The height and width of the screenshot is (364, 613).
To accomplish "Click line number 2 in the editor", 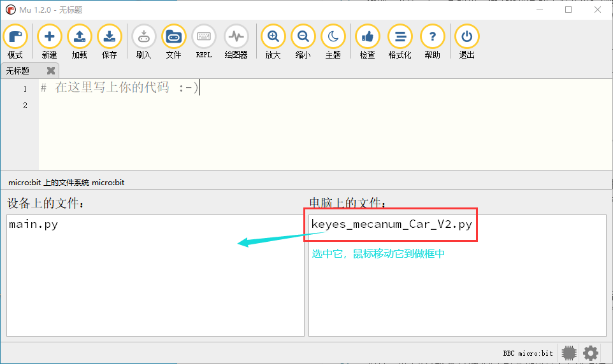I will coord(25,106).
